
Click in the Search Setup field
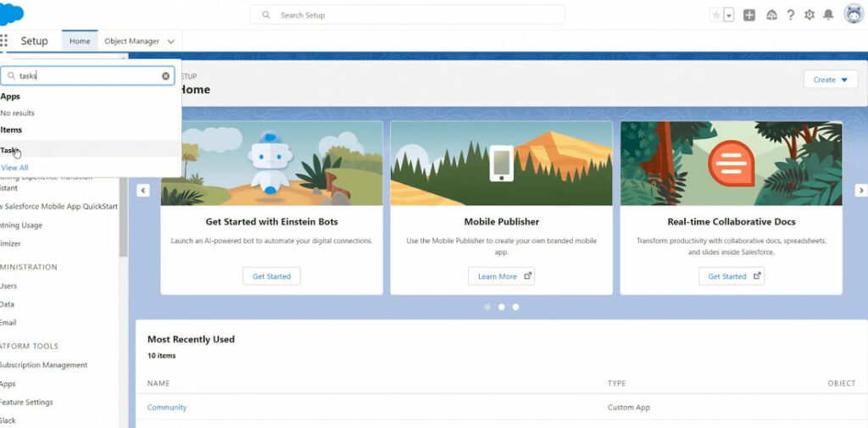click(x=408, y=15)
